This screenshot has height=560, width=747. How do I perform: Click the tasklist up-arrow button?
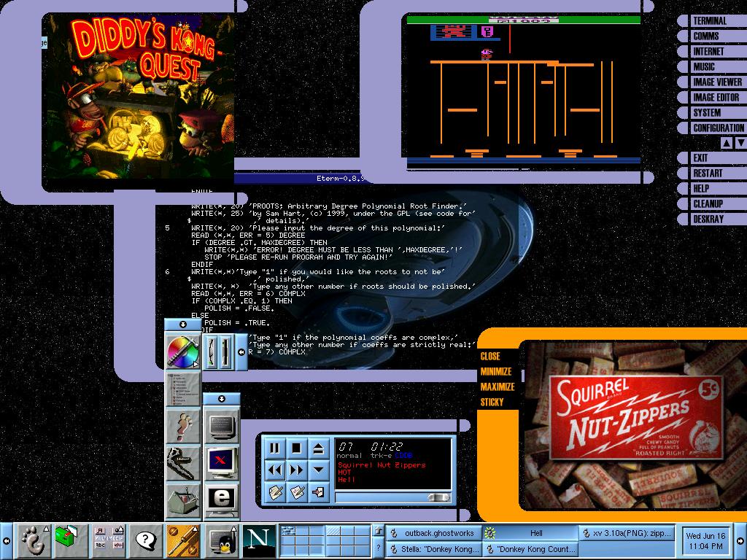(x=379, y=531)
